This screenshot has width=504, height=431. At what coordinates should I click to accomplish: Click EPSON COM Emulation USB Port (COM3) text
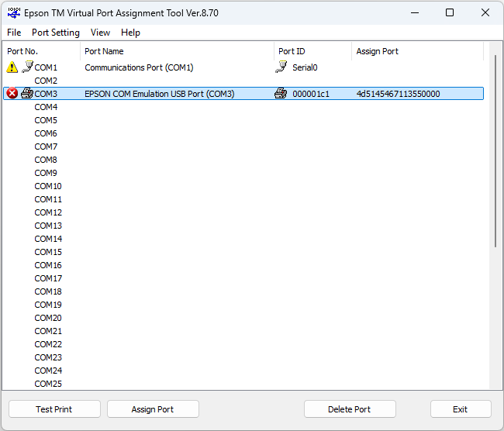[160, 94]
